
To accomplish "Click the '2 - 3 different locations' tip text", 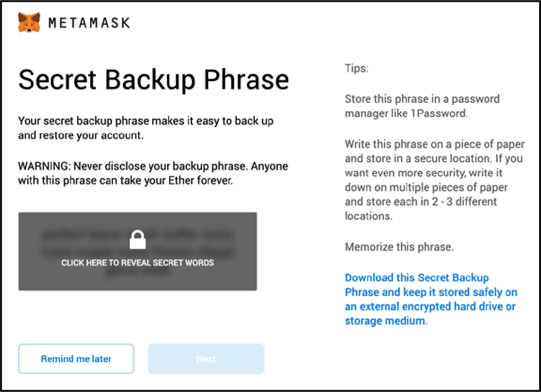I will tap(421, 209).
